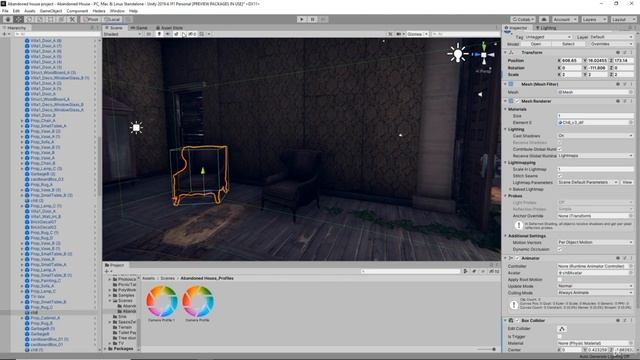Select the Move tool in the toolbar
Screen dimensions: 640x360
pos(18,19)
